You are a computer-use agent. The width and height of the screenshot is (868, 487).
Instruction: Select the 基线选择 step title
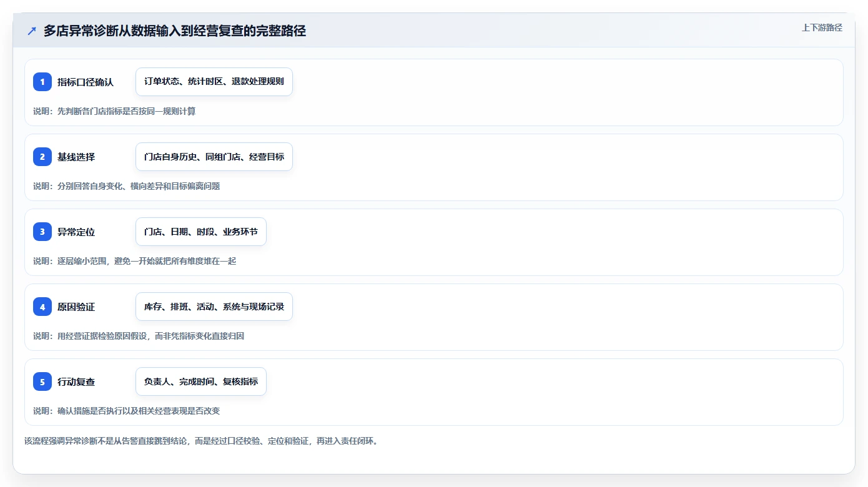(76, 157)
